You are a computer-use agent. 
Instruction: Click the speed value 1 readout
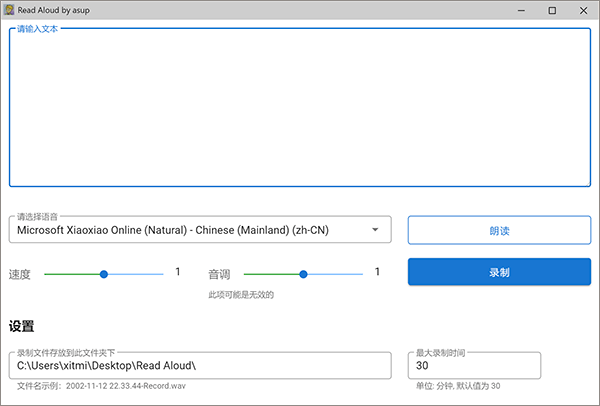[178, 272]
